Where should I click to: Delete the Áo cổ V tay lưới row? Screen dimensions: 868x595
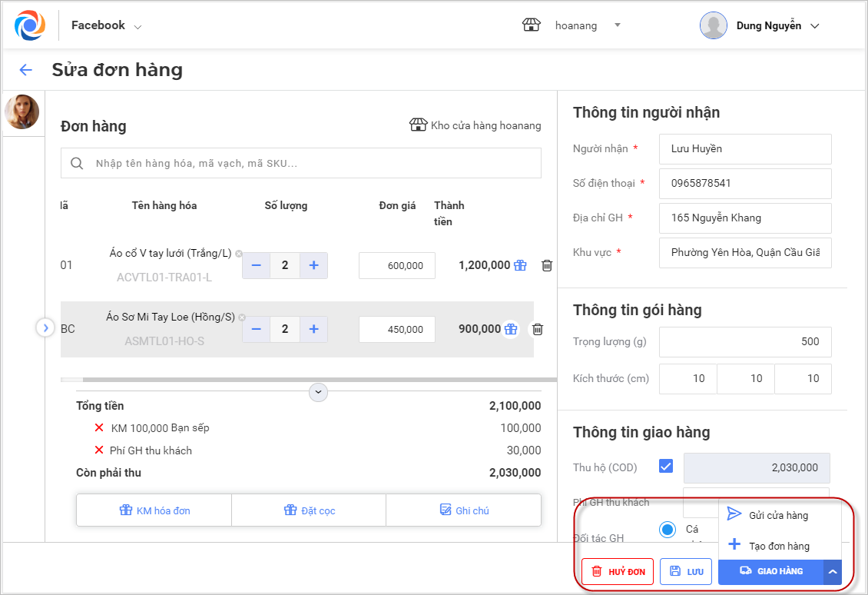point(547,265)
